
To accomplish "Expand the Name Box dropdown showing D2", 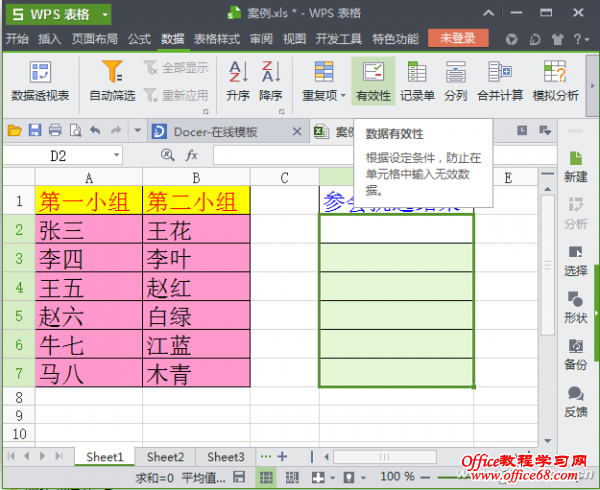I will [116, 155].
